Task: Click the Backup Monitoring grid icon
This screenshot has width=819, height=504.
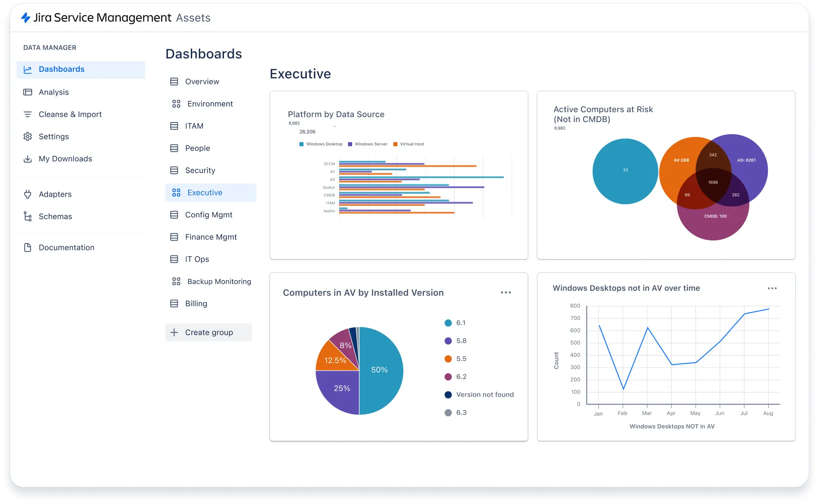Action: 177,281
